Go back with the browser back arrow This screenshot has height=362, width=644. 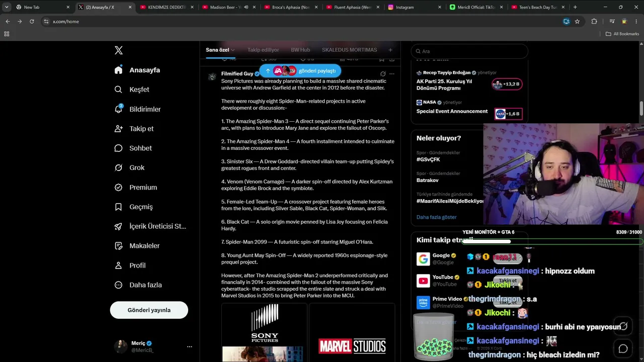(8, 22)
